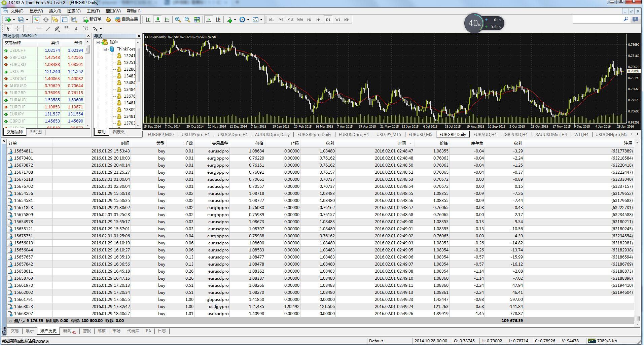Sort history by 交易品种 column header

[x=212, y=143]
